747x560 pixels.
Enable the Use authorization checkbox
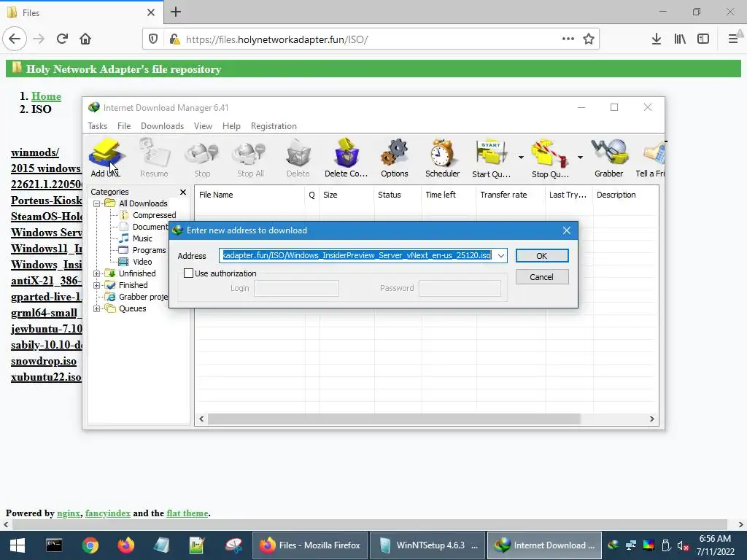tap(189, 273)
